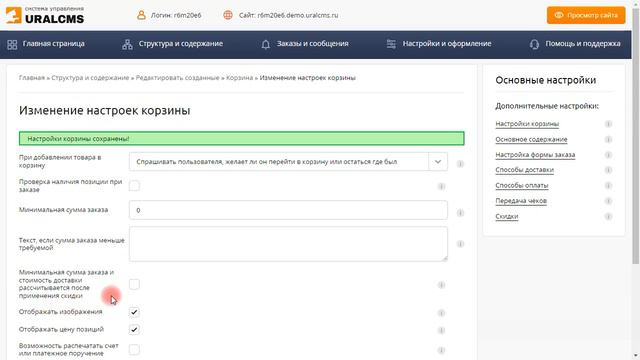The width and height of the screenshot is (640, 360).
Task: Click info icon for При добавлении товара row
Action: [x=460, y=164]
